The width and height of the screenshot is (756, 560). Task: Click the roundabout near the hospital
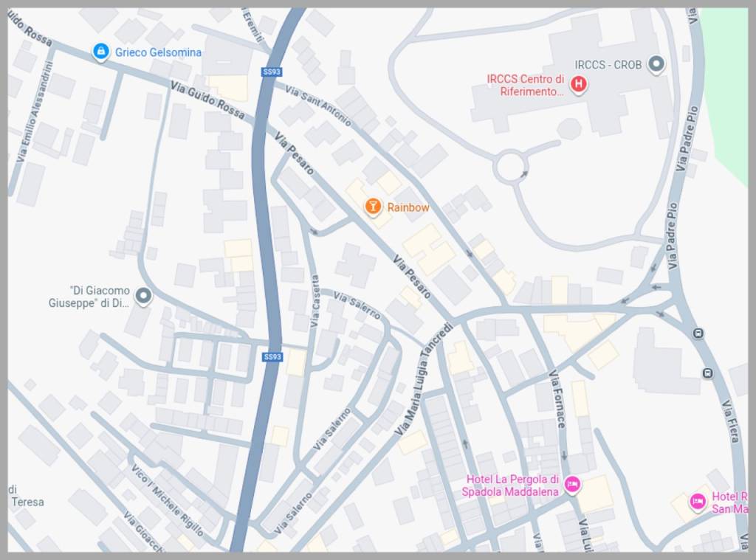(x=510, y=167)
